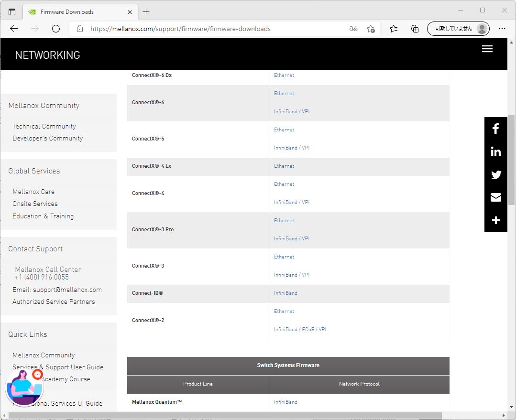Viewport: 516px width, 420px height.
Task: Open the translate page option
Action: click(353, 29)
